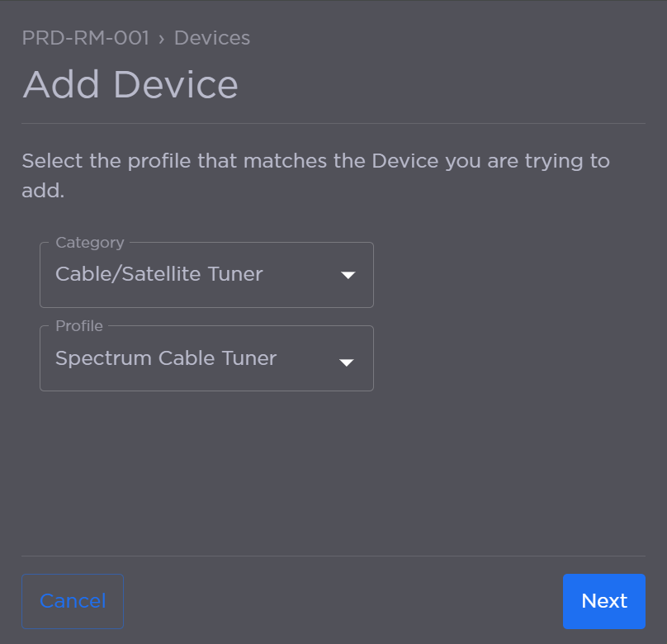Cancel the Add Device flow
667x644 pixels.
tap(72, 601)
